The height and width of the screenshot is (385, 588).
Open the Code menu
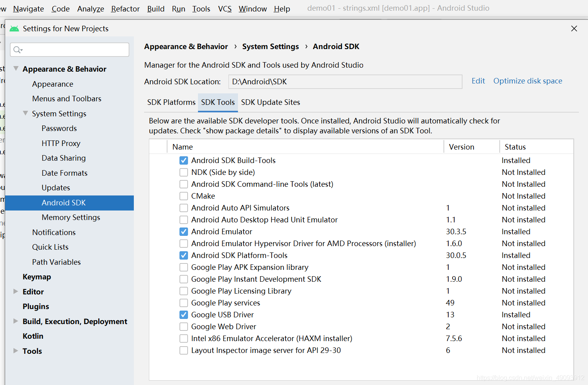click(61, 9)
